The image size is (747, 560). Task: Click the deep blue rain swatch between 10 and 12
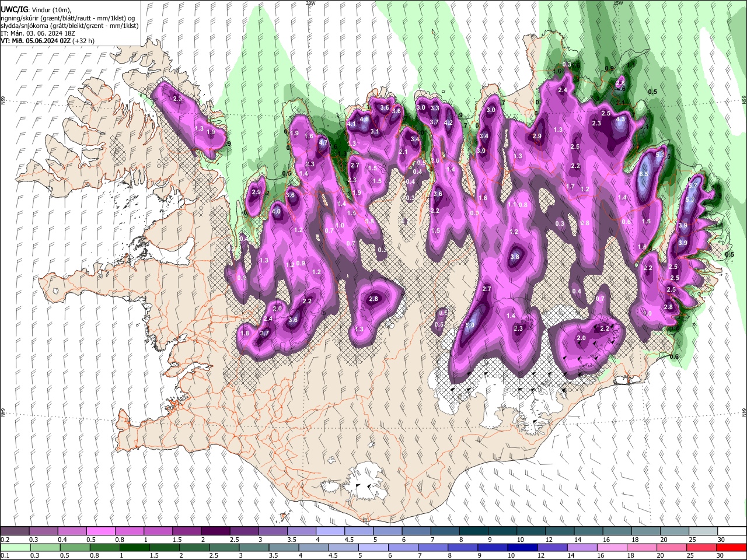click(522, 547)
